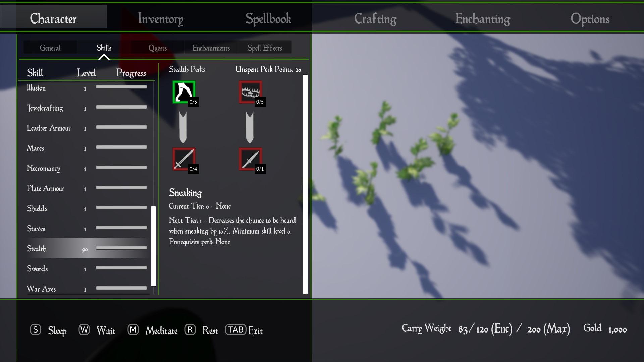Viewport: 644px width, 362px height.
Task: View the Spell Effects sub-tab
Action: point(265,48)
